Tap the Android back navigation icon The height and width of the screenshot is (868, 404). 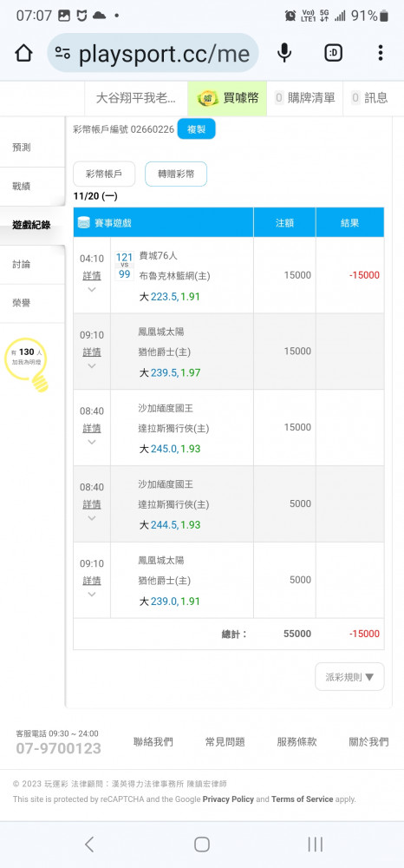89,845
